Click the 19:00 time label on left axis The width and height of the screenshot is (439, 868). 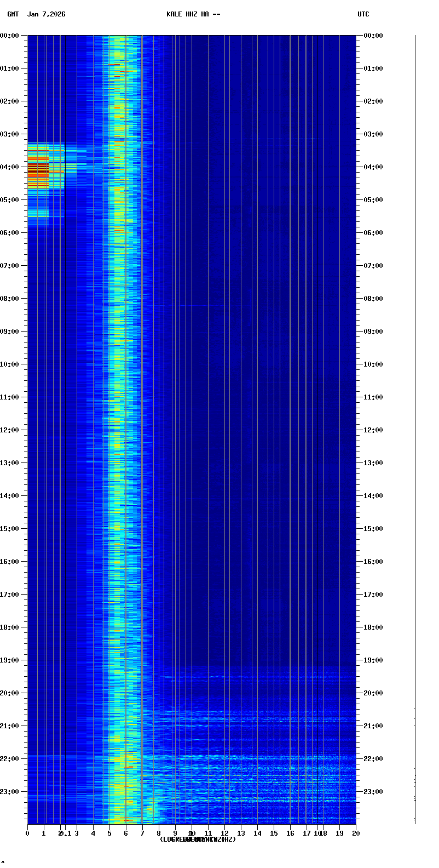tap(10, 660)
